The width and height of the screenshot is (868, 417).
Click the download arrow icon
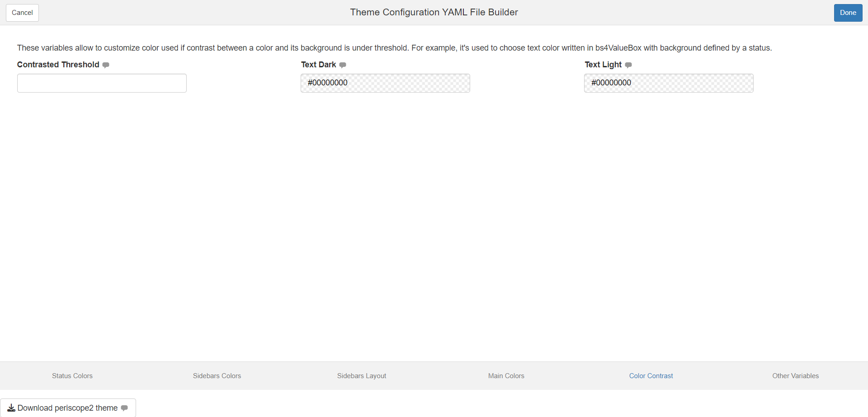pos(11,408)
